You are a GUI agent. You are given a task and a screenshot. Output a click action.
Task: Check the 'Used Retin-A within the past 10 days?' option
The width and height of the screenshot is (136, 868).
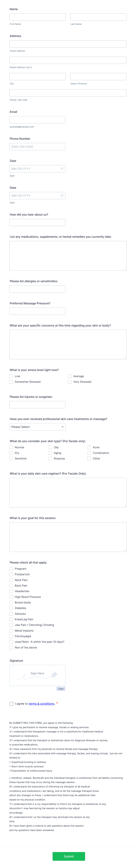[11, 642]
